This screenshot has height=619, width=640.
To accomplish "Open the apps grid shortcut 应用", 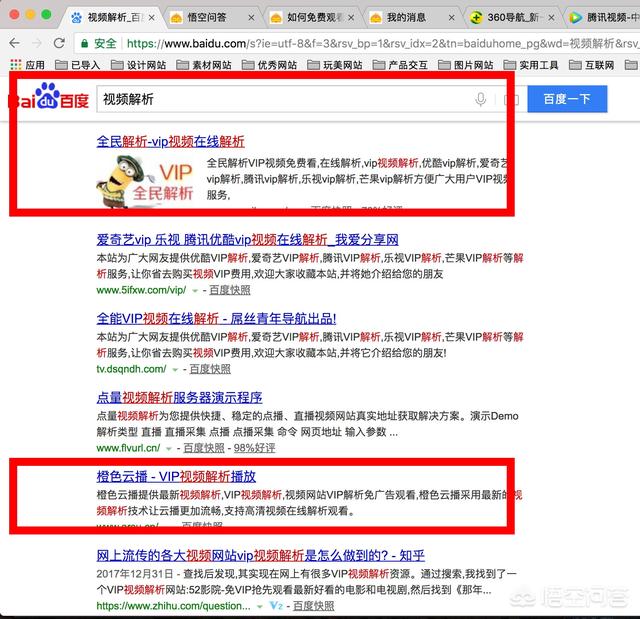I will point(27,64).
